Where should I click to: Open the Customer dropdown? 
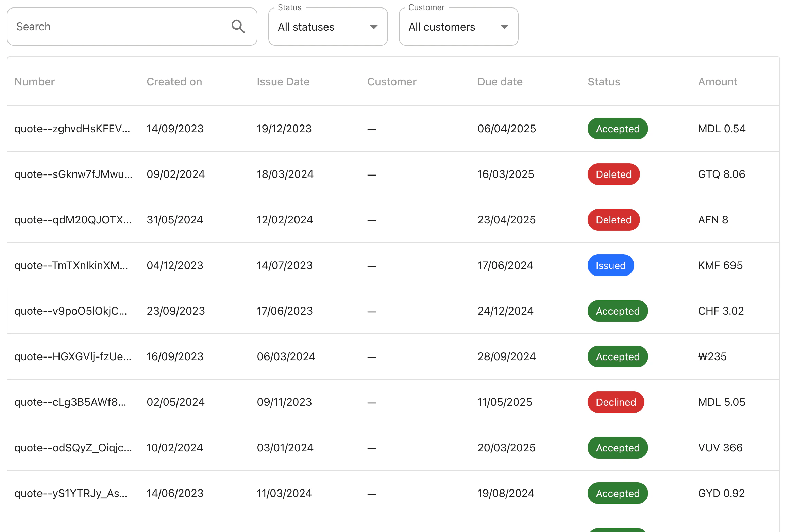point(458,27)
